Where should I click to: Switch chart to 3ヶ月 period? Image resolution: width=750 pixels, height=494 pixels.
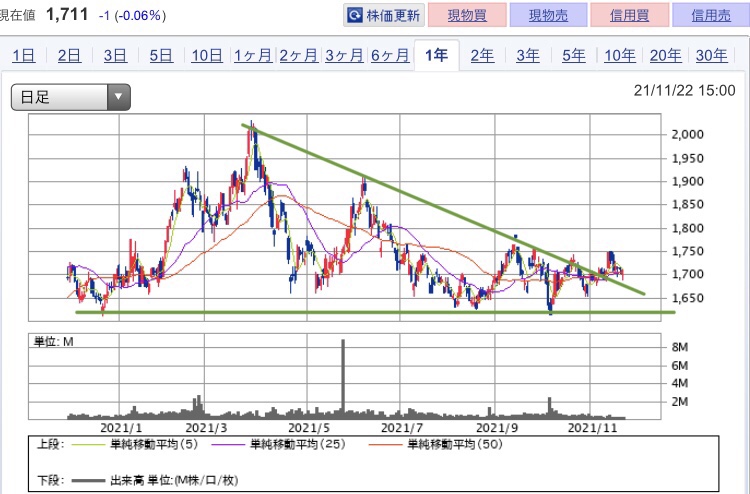[x=344, y=55]
